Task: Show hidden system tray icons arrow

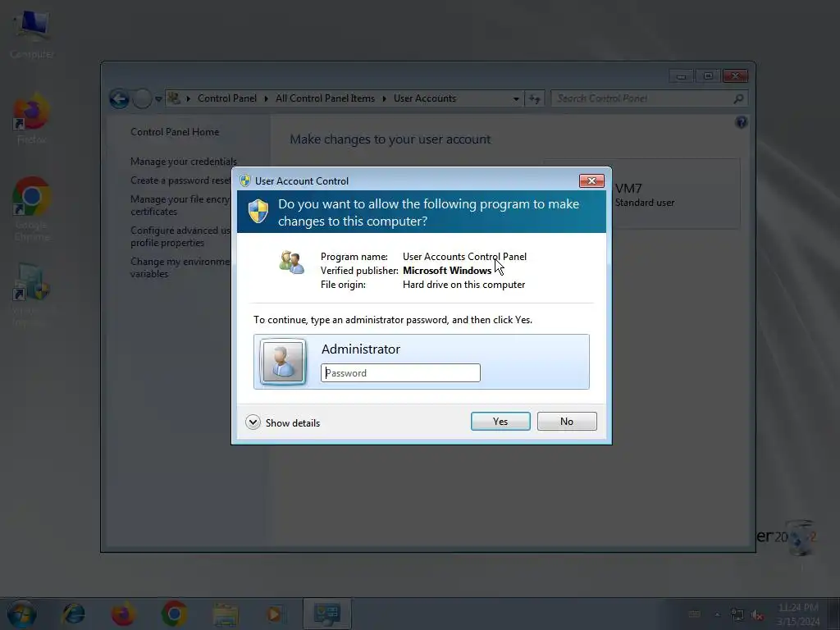Action: point(717,614)
